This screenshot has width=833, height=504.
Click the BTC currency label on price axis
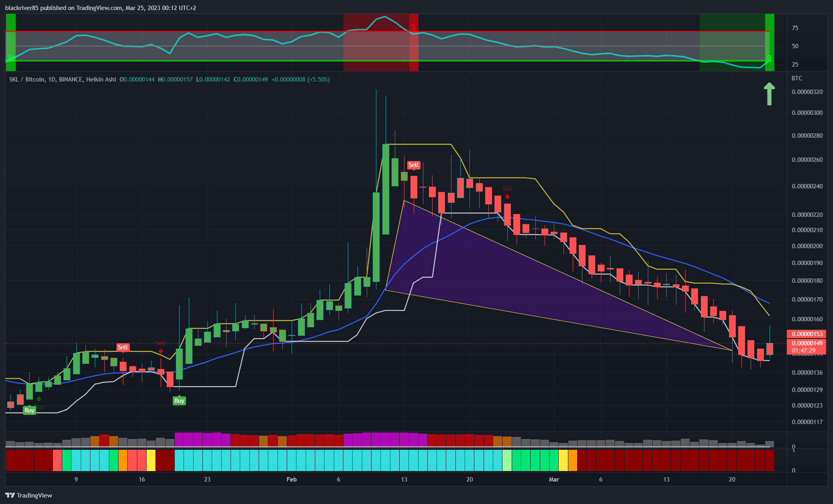797,78
